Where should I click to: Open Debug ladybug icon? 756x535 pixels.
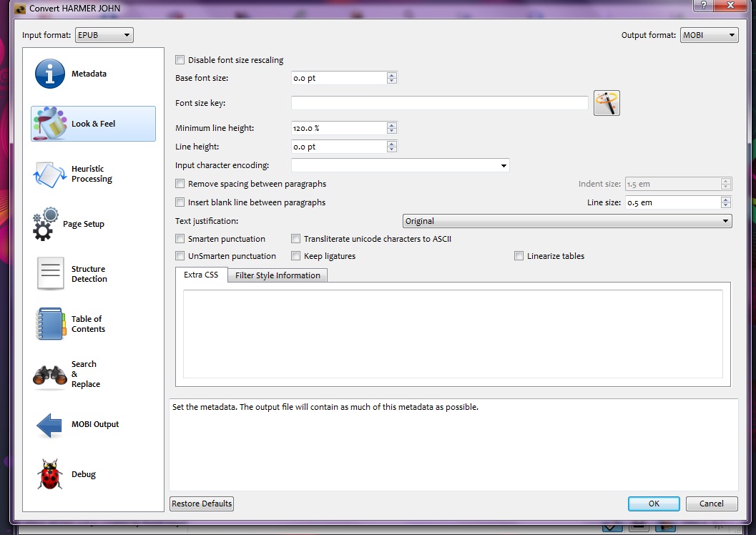pyautogui.click(x=50, y=475)
